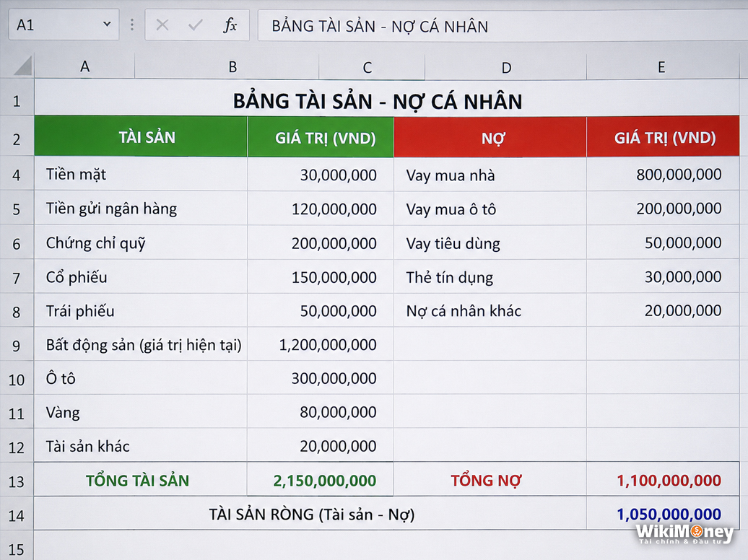Click the cancel X icon in formula bar
Screen dimensions: 748x560
tap(162, 25)
